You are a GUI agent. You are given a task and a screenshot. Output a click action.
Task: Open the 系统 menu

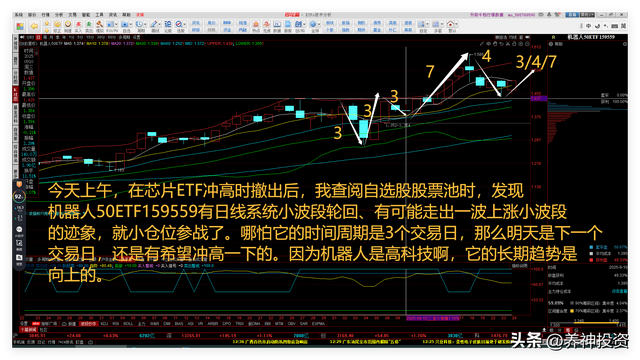click(18, 14)
